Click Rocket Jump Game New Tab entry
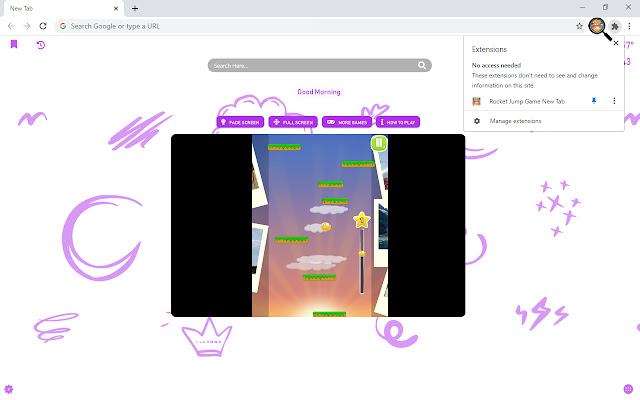This screenshot has width=640, height=400. [527, 101]
